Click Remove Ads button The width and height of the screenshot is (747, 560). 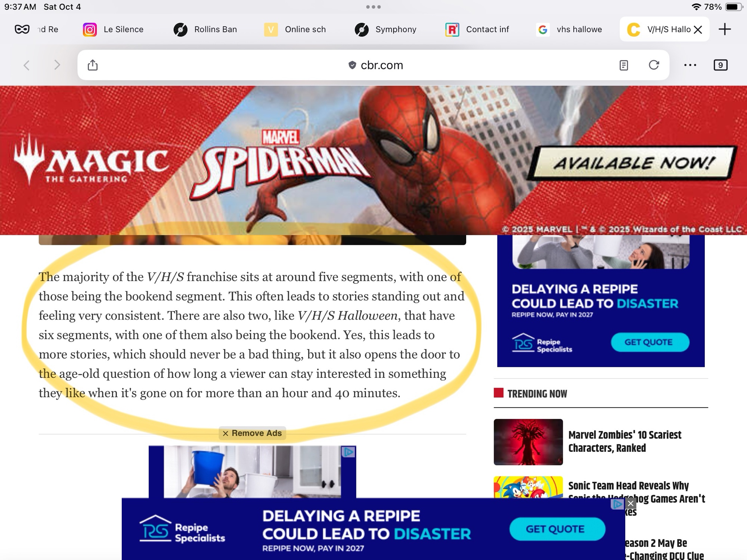(x=252, y=433)
